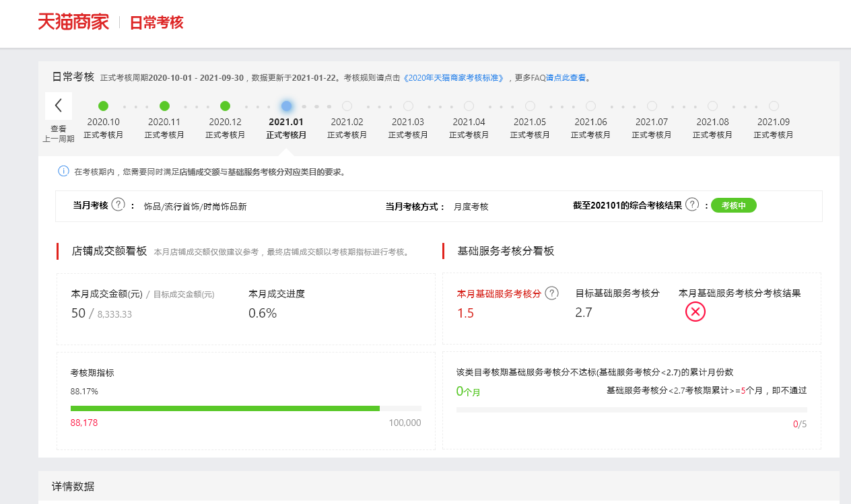Select the 2021.08 timeline dot
851x504 pixels.
click(x=712, y=106)
